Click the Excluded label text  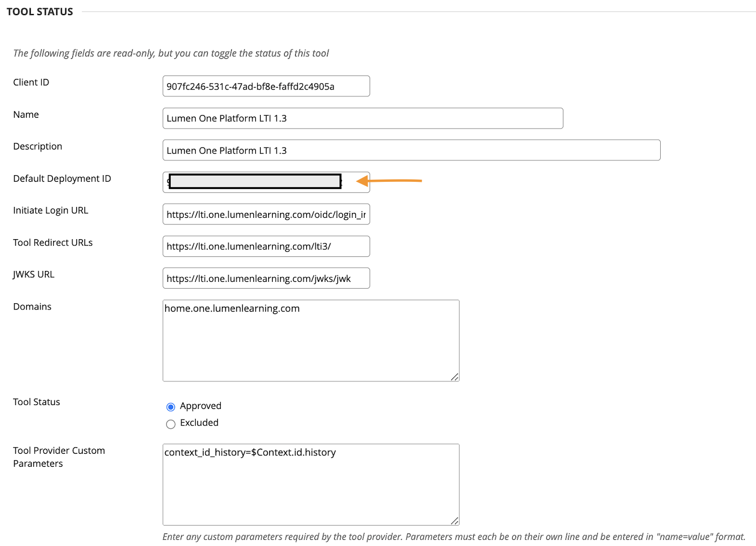198,423
